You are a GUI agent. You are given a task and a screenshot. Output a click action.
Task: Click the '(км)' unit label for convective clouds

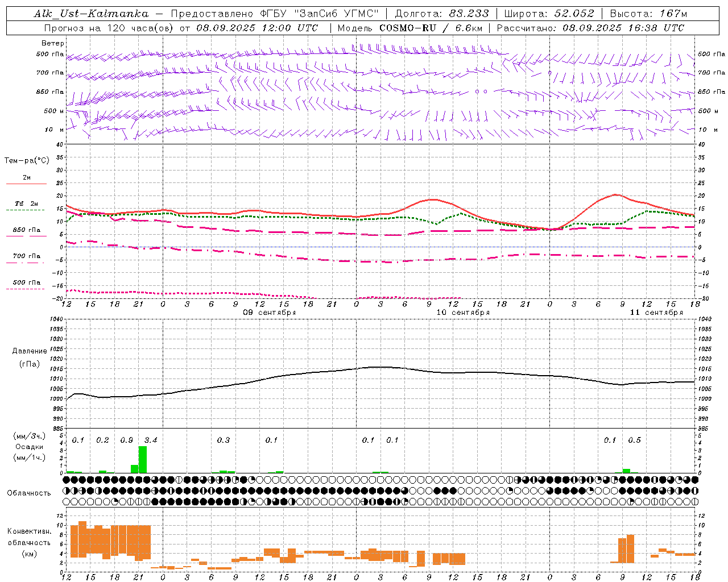pos(30,554)
